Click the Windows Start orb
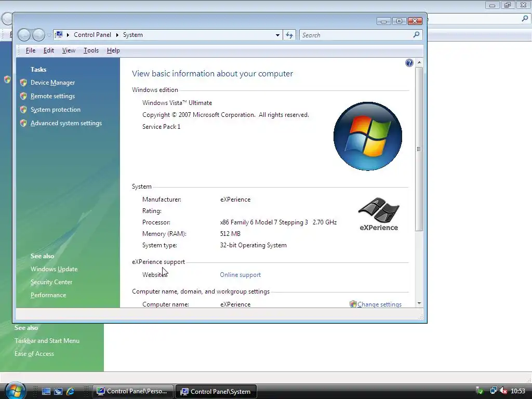Image resolution: width=532 pixels, height=399 pixels. (15, 390)
